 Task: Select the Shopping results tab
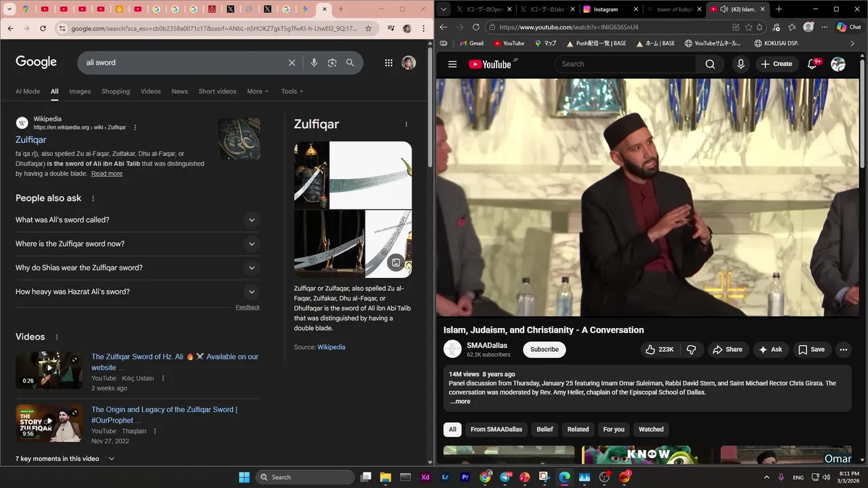click(x=115, y=91)
